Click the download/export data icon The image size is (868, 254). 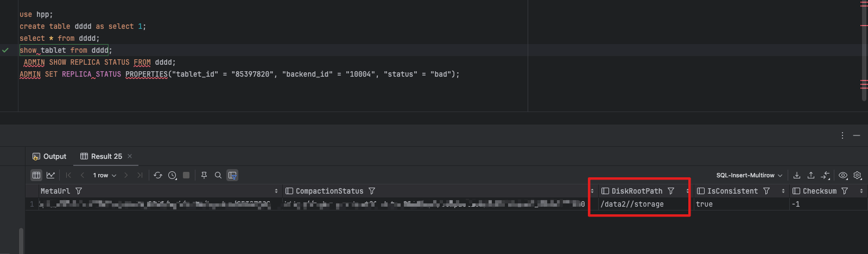tap(797, 175)
